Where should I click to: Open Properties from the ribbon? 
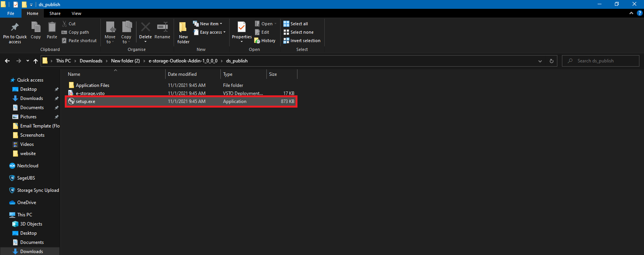tap(242, 28)
